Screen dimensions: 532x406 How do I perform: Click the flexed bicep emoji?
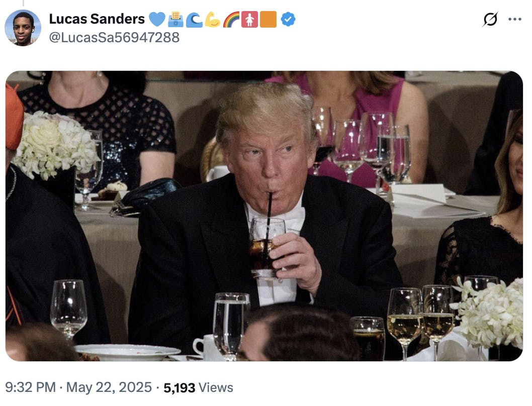[213, 20]
